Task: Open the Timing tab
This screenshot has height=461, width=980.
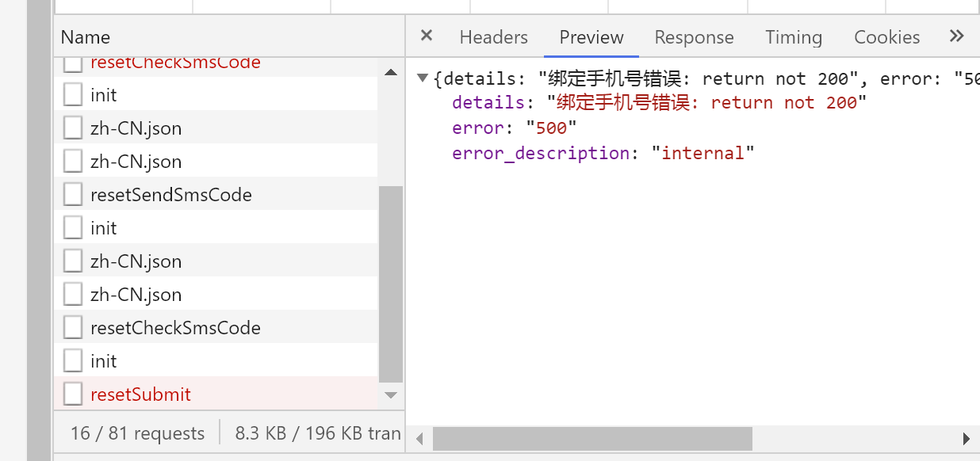Action: pyautogui.click(x=794, y=37)
